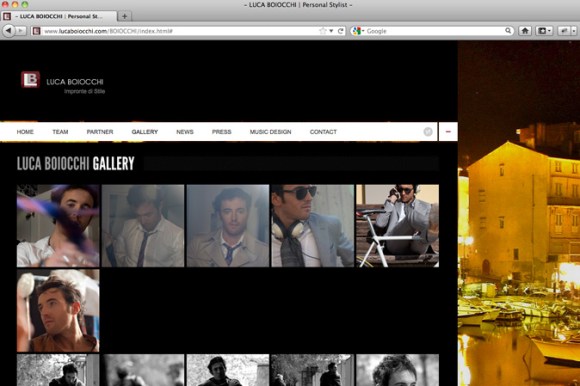This screenshot has height=386, width=580.
Task: Reload the page with the refresh icon
Action: [341, 31]
